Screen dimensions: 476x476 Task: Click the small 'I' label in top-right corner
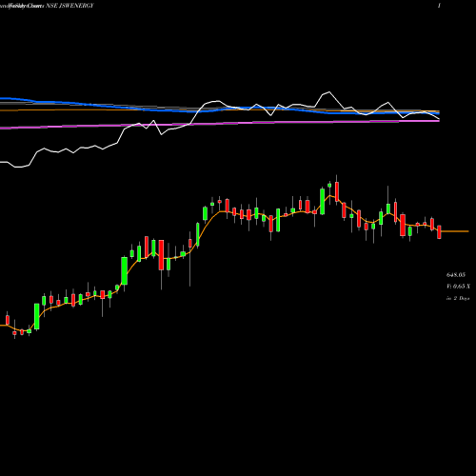(x=439, y=6)
